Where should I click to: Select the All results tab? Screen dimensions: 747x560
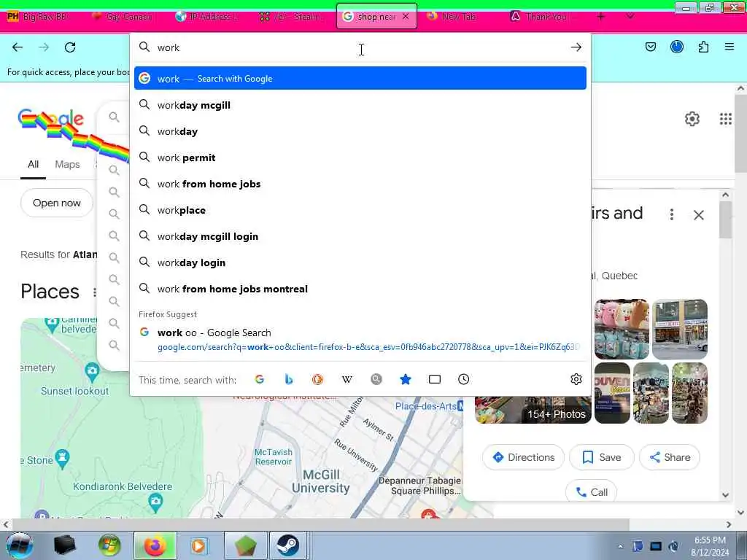click(x=33, y=164)
